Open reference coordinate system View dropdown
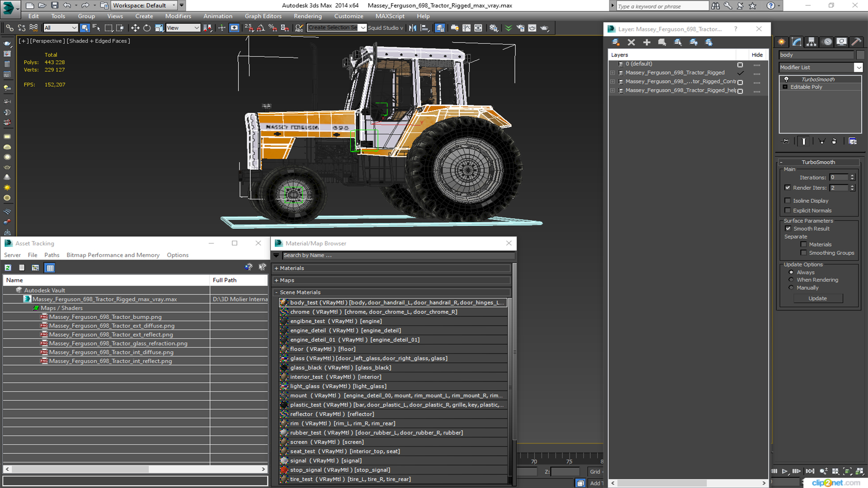The image size is (868, 488). click(x=183, y=28)
